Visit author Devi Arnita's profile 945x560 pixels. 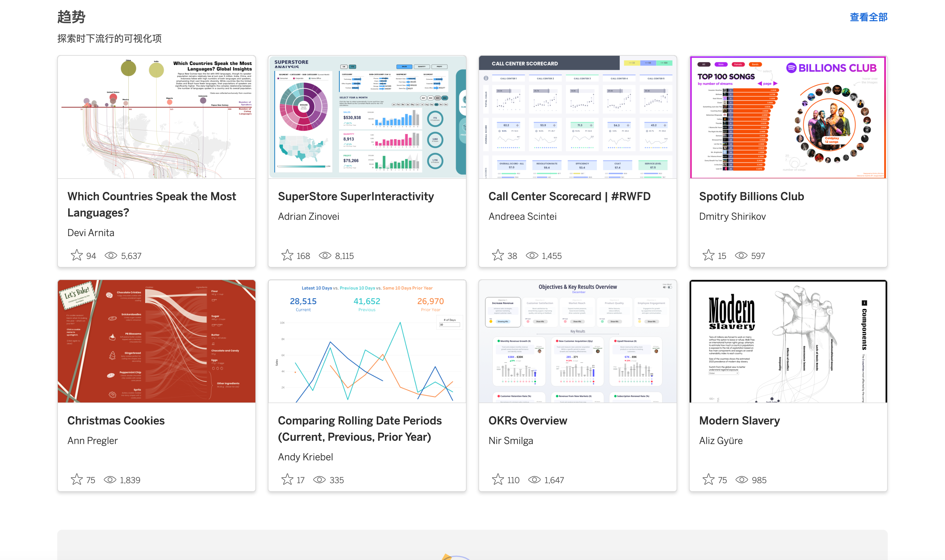tap(90, 233)
